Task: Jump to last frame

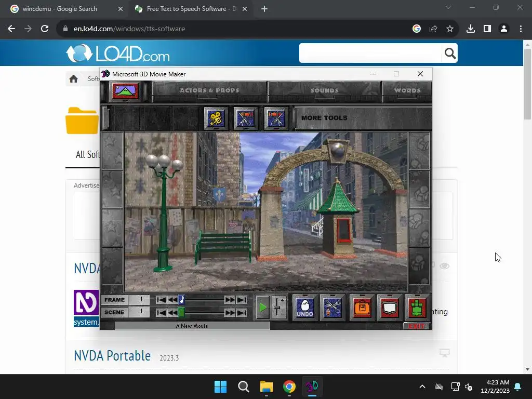Action: point(242,300)
